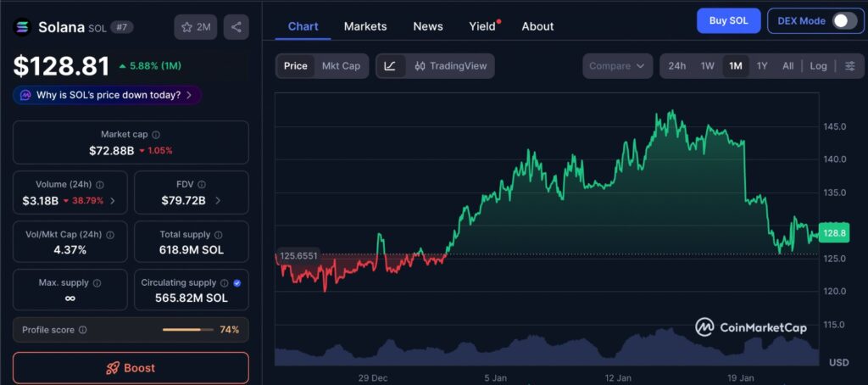Image resolution: width=868 pixels, height=385 pixels.
Task: Click the FDV info icon
Action: 202,185
